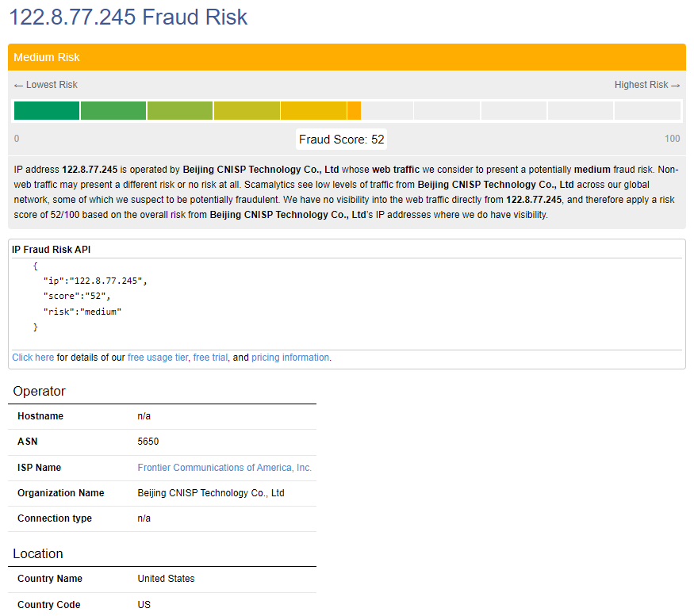Click the light green third risk bar segment
694x616 pixels.
(180, 111)
